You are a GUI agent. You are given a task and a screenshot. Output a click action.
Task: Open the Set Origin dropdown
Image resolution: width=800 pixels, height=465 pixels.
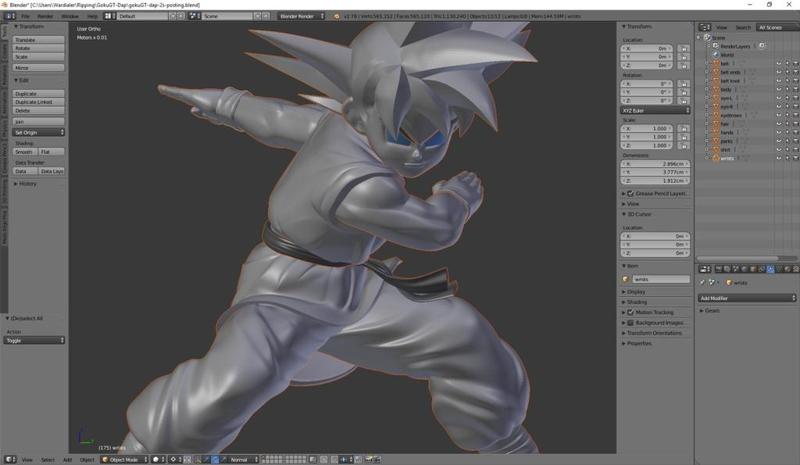tap(39, 132)
